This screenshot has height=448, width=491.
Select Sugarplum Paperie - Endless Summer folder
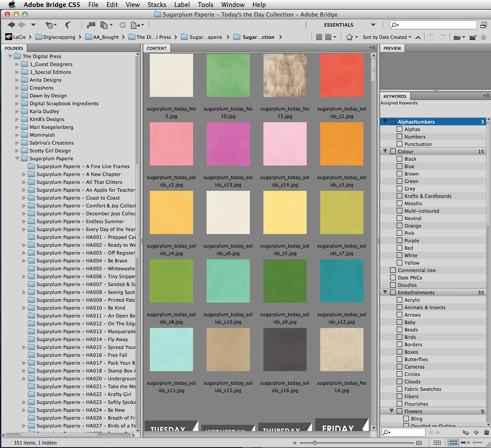(80, 221)
